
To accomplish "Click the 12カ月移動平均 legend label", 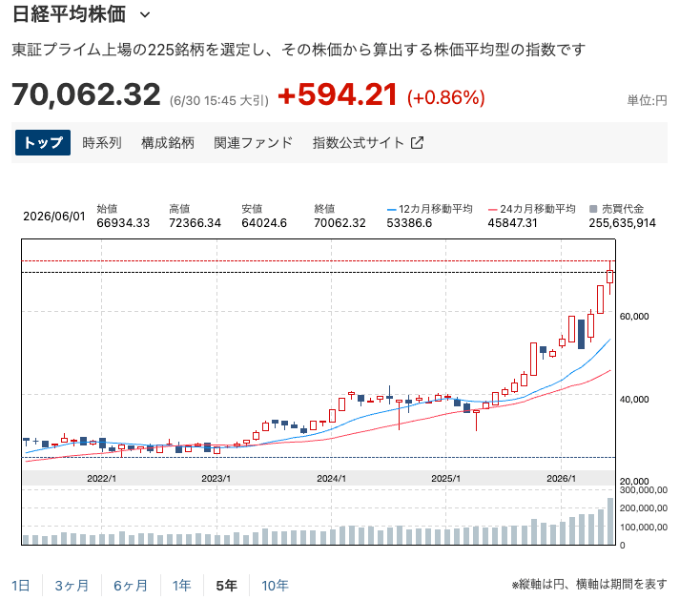I will pos(435,209).
